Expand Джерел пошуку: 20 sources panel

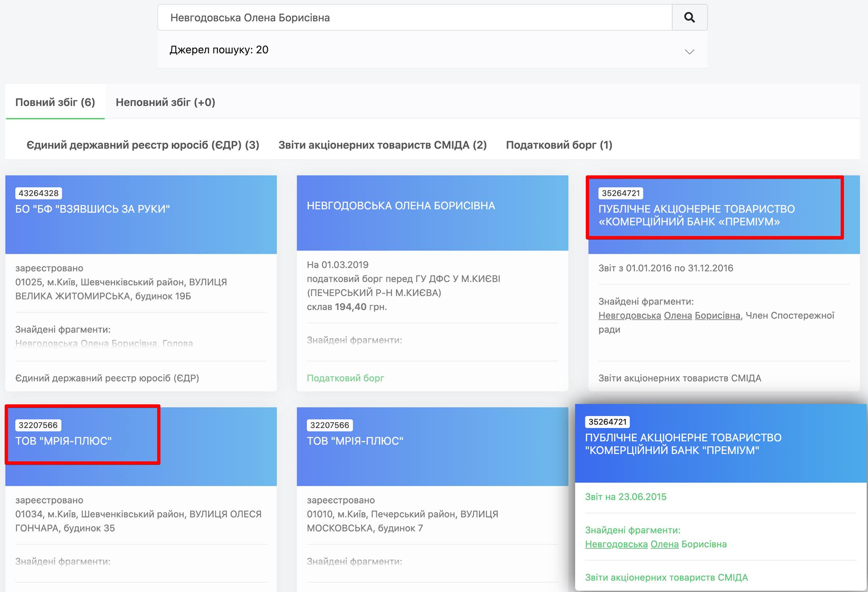[x=219, y=50]
